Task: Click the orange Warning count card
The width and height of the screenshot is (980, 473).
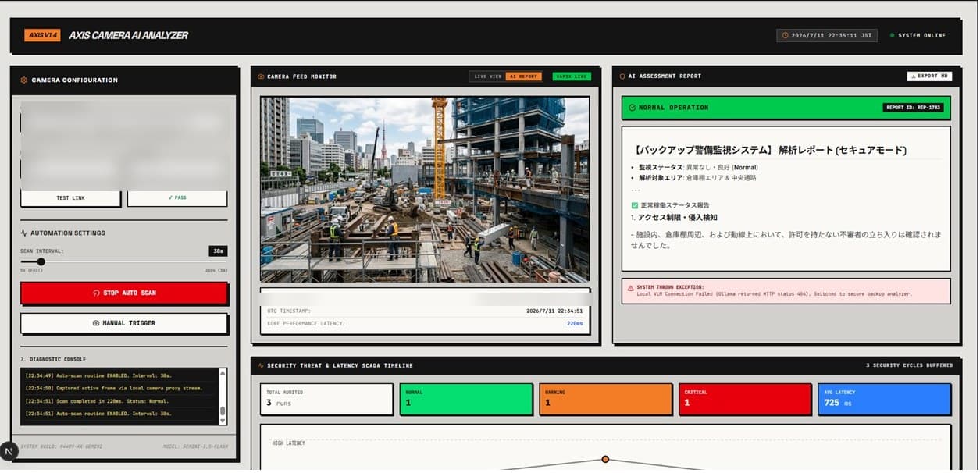Action: click(605, 399)
